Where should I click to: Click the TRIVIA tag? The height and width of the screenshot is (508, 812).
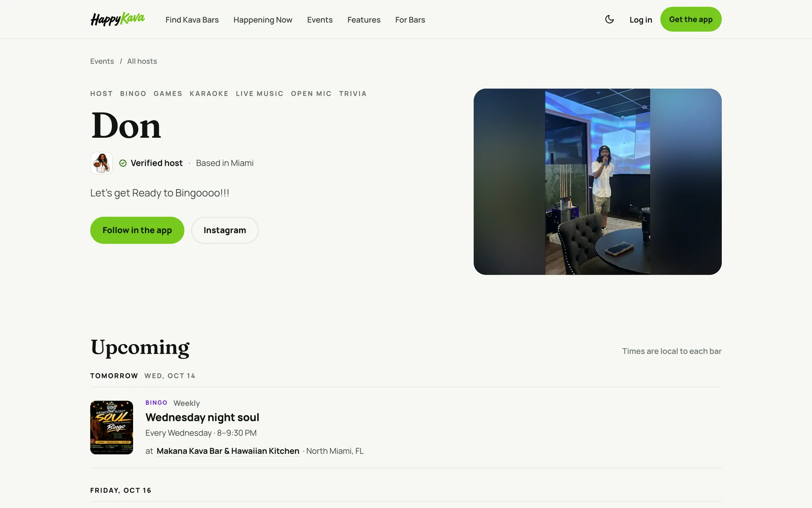pyautogui.click(x=353, y=94)
